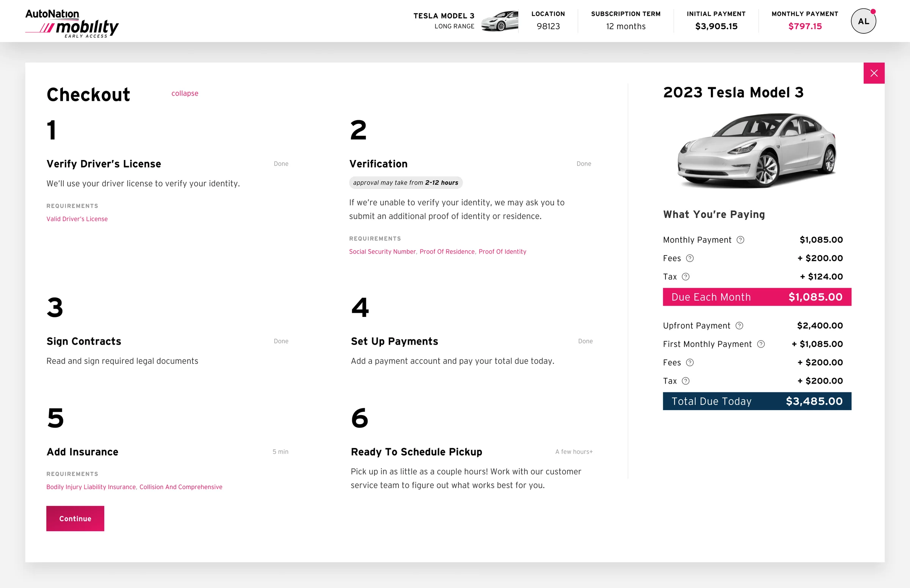Click the Continue button
The image size is (910, 588).
tap(75, 519)
